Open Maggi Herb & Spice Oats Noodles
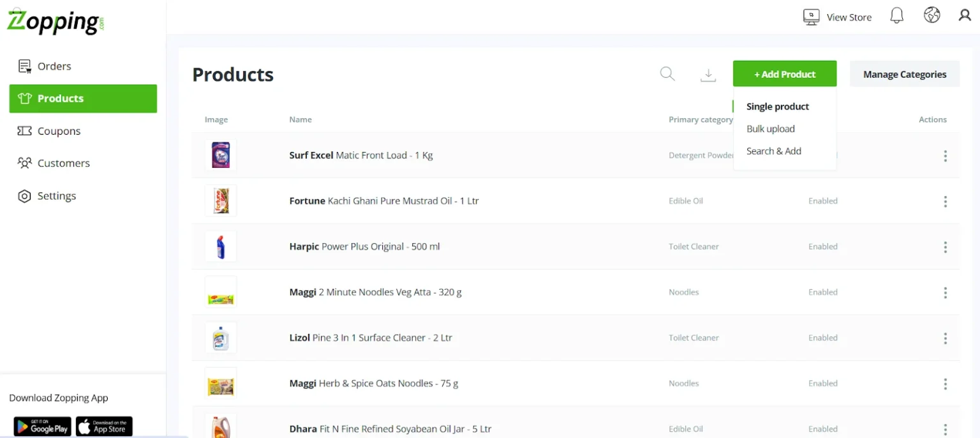 pyautogui.click(x=374, y=383)
